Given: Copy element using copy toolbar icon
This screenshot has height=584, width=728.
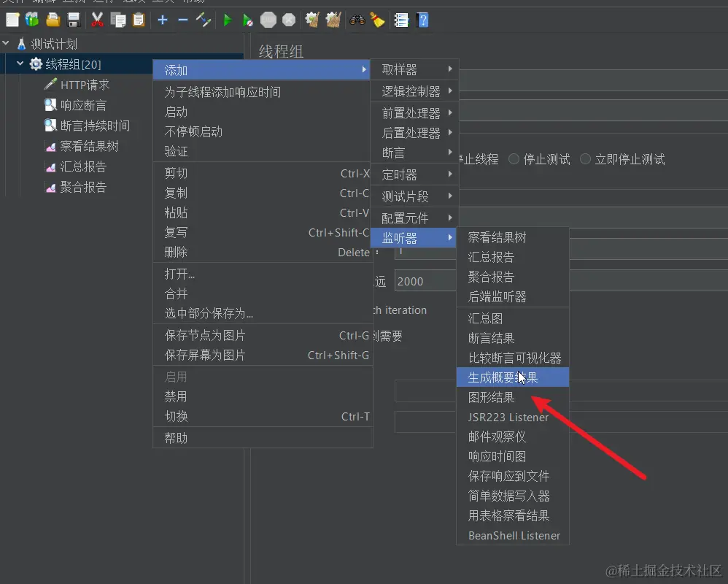Looking at the screenshot, I should click(117, 20).
